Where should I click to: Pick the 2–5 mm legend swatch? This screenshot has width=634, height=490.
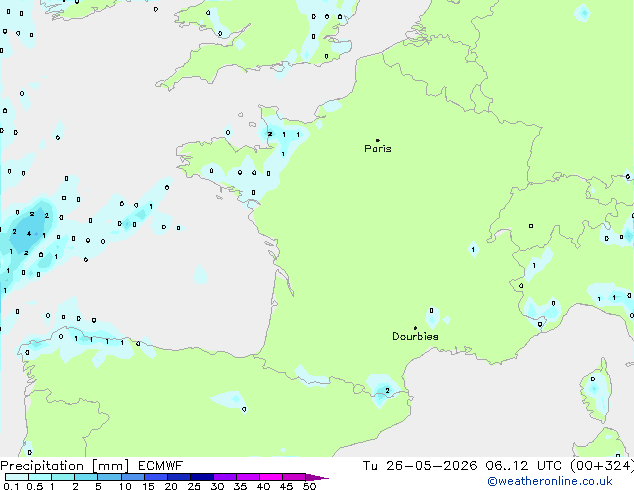point(86,477)
